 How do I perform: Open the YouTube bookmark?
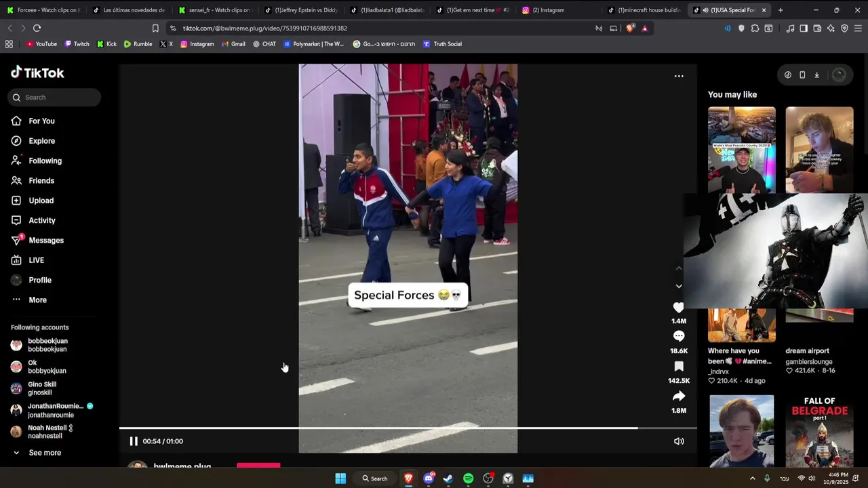41,44
